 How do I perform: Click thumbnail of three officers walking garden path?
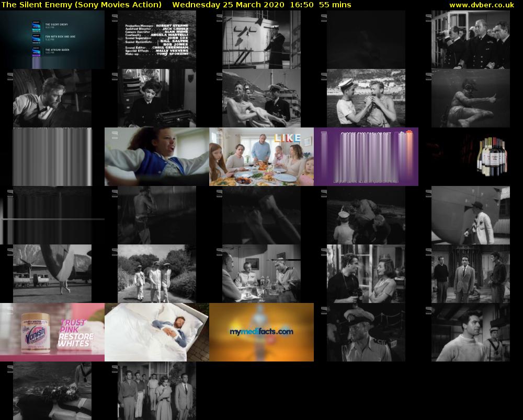(157, 274)
